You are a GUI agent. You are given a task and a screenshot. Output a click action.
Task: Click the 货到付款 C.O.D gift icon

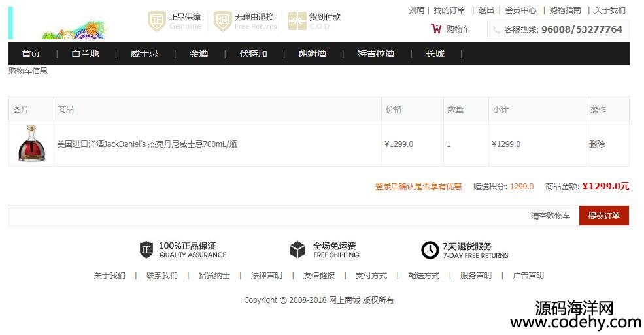pos(297,21)
